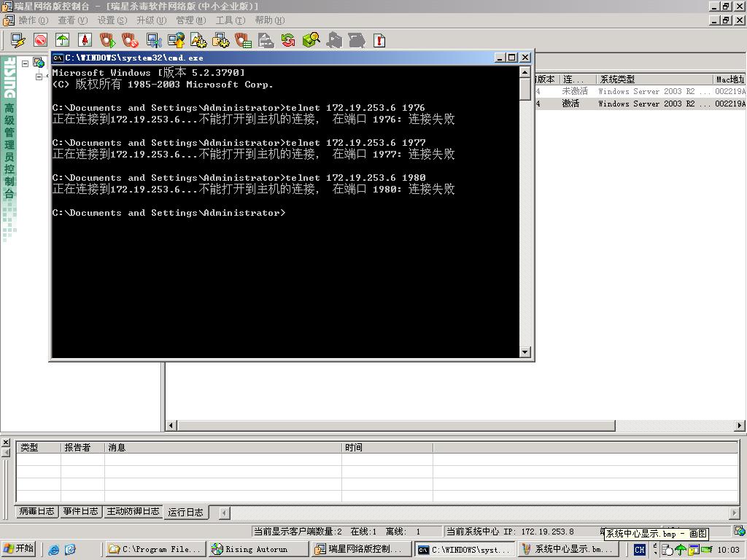Select the 未激活 client row
The width and height of the screenshot is (747, 560).
[640, 91]
